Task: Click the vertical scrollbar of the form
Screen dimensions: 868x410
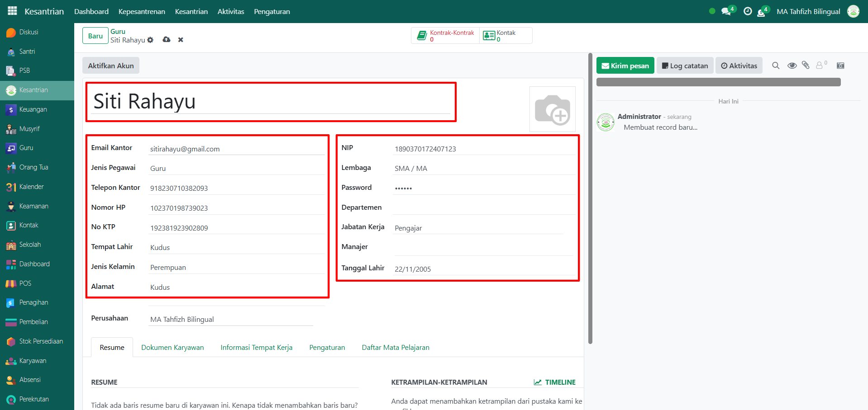Action: click(590, 199)
